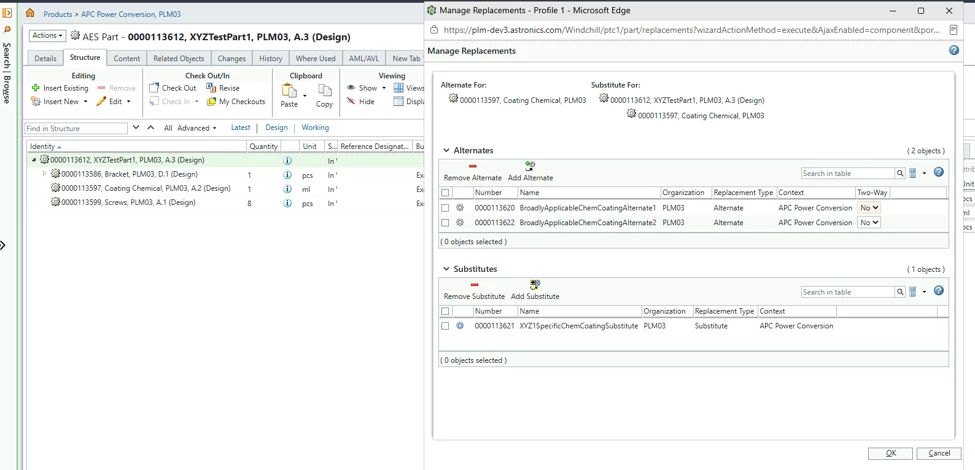Image resolution: width=975 pixels, height=470 pixels.
Task: Open help for the Alternates table
Action: click(x=939, y=172)
